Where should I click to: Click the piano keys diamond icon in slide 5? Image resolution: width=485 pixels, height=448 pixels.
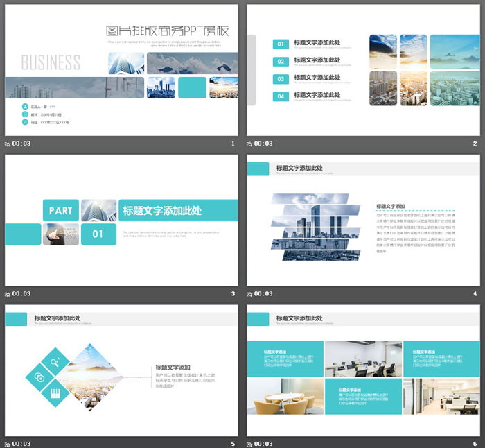coord(54,392)
